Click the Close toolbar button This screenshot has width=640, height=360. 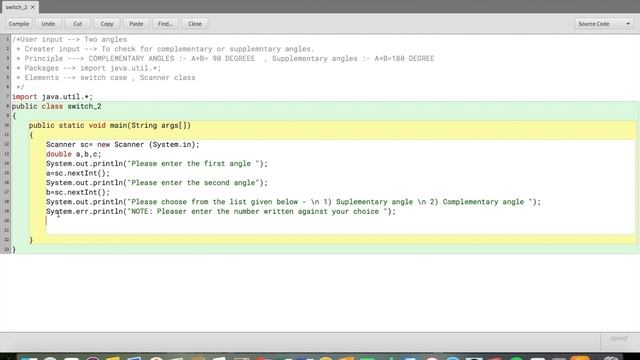[195, 24]
